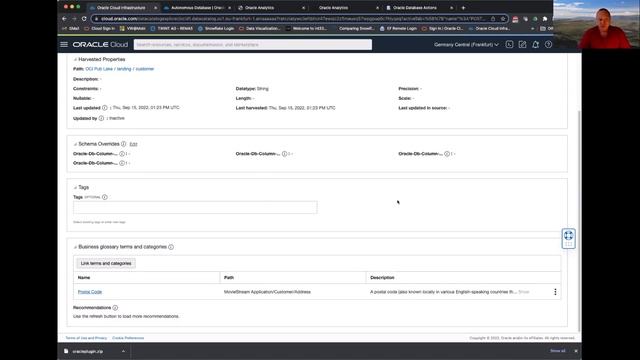Open the GMail bookmark
The width and height of the screenshot is (640, 360).
tap(71, 29)
